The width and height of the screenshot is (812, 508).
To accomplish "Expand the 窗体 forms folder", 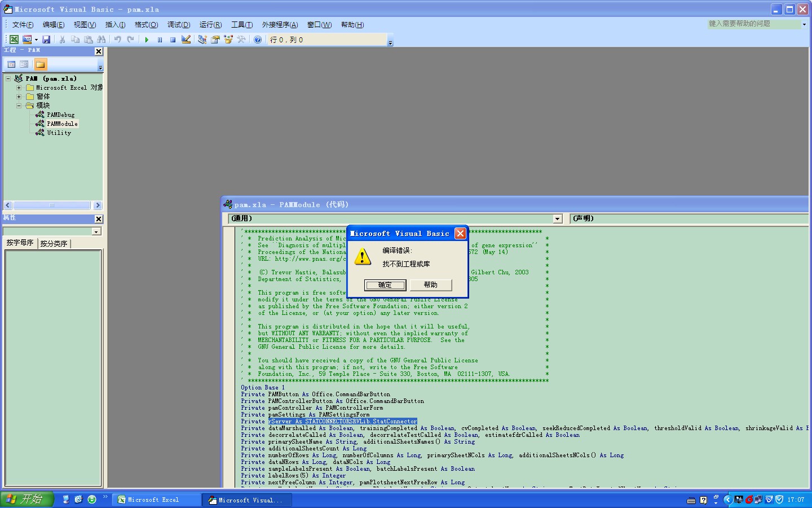I will (x=19, y=97).
